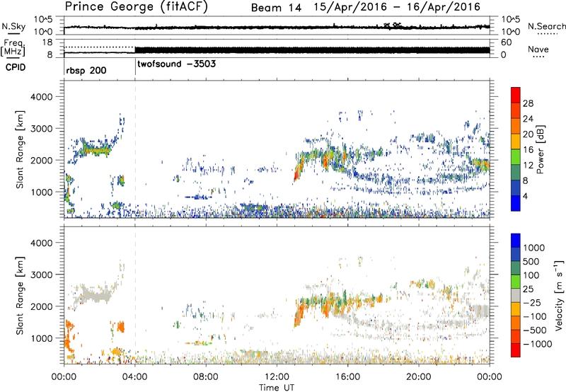Click the '10^5' label left of the noise panel
566x392 pixels.
[43, 20]
